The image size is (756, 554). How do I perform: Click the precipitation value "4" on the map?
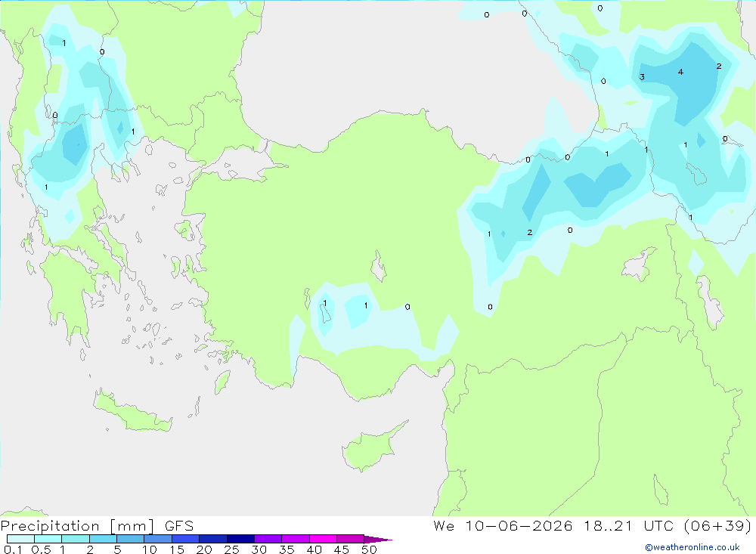[680, 72]
